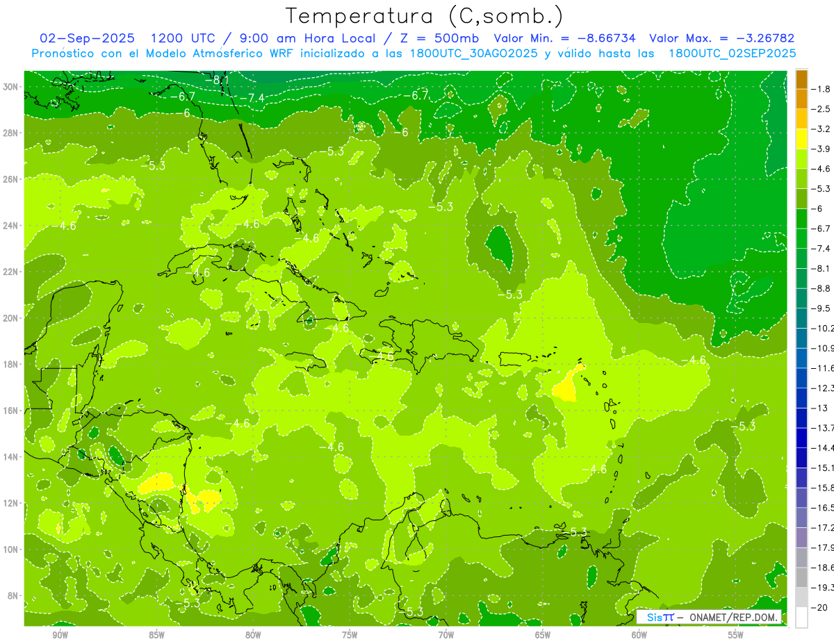The image size is (834, 644).
Task: Click the 60W longitude axis label
Action: 639,636
